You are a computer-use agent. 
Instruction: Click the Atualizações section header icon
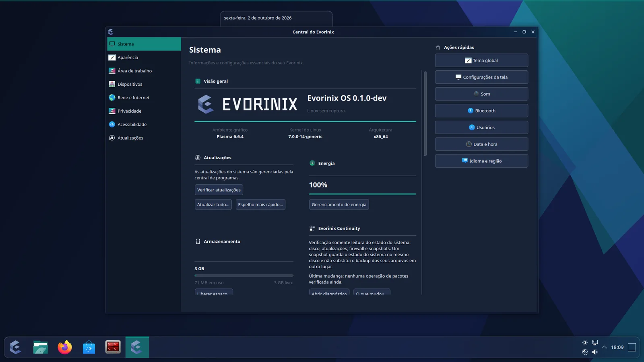(x=198, y=158)
